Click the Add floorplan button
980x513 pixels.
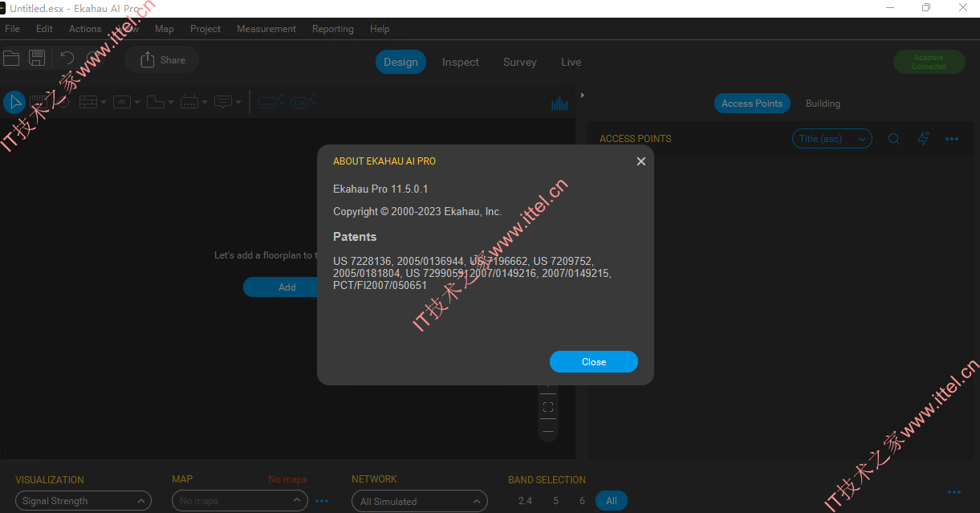coord(287,287)
